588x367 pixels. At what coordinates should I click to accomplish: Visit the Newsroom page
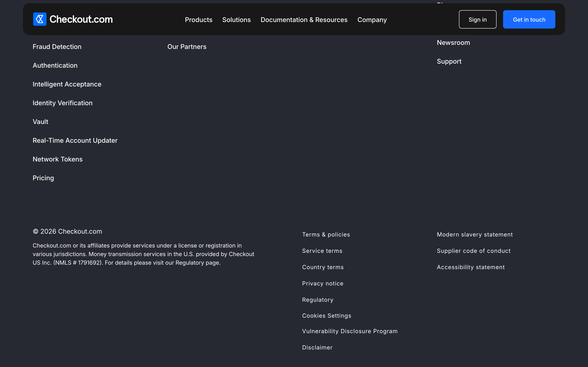pos(453,42)
